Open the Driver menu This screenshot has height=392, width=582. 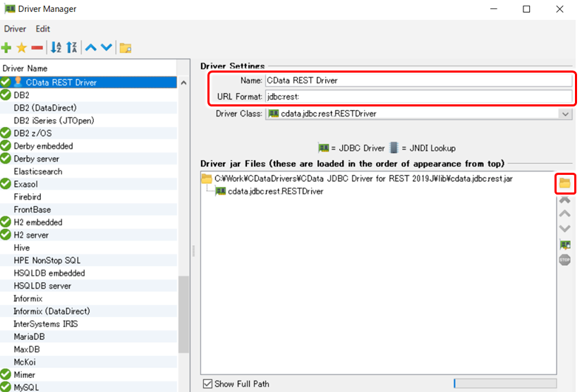pyautogui.click(x=15, y=29)
